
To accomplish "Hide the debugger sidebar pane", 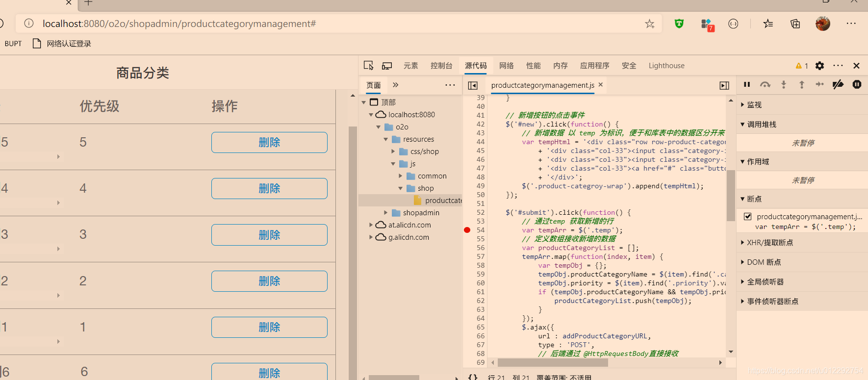I will coord(724,85).
